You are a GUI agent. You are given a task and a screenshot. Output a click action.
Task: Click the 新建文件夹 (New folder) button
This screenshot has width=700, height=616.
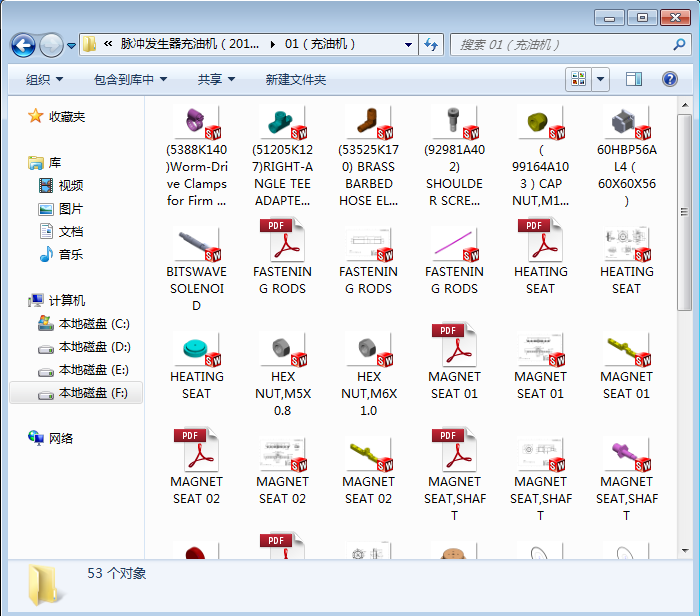click(x=295, y=79)
